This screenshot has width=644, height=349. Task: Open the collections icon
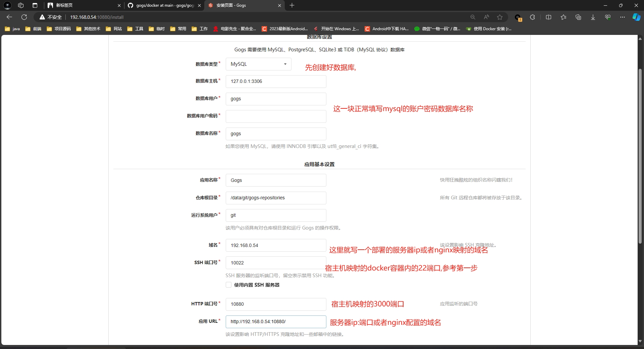[x=578, y=17]
